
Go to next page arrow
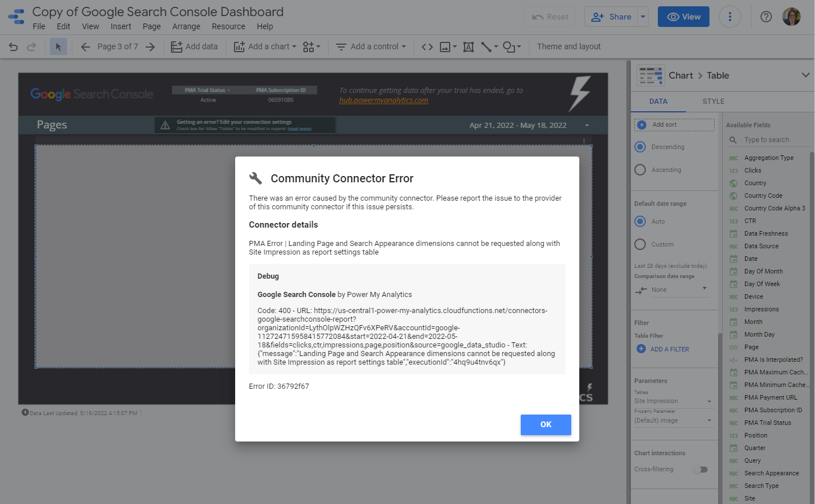point(150,47)
